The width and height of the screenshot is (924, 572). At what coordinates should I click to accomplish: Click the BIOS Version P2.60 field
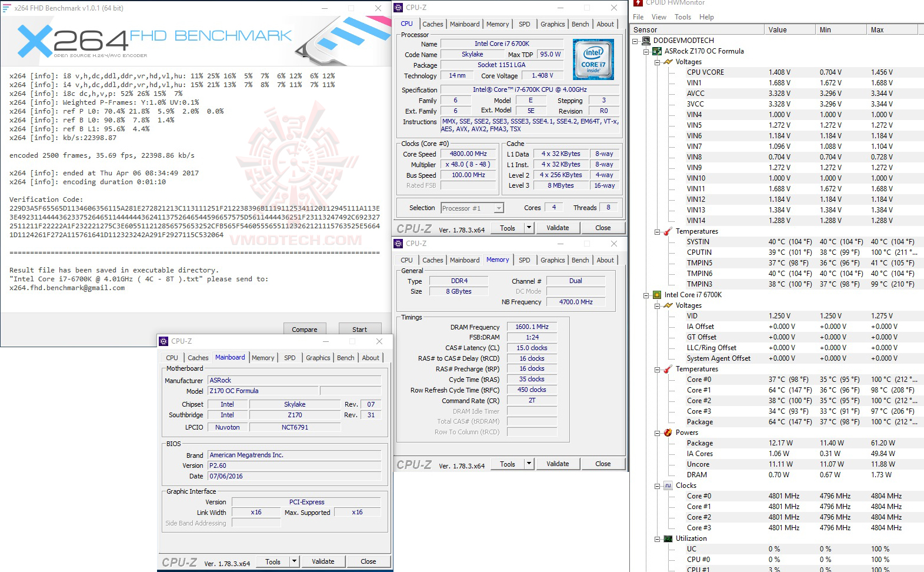295,465
